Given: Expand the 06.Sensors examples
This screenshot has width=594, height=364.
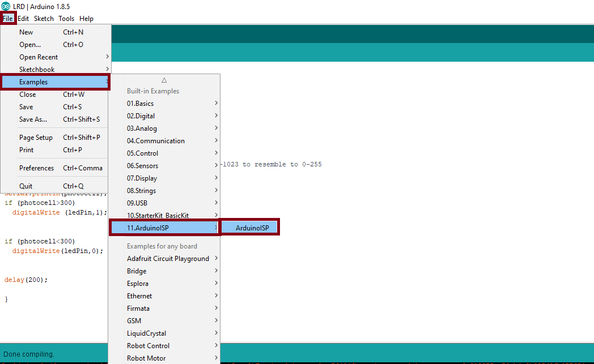Looking at the screenshot, I should (x=164, y=166).
